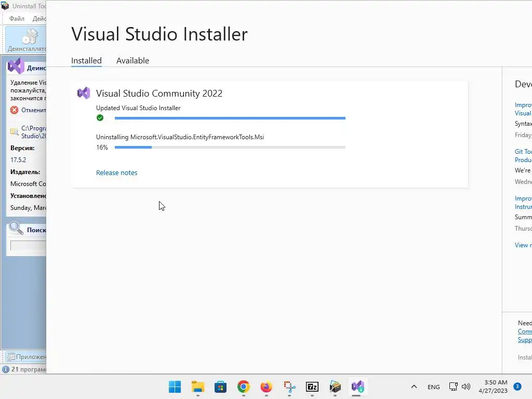Click the ENG language indicator
The height and width of the screenshot is (399, 532).
point(434,387)
